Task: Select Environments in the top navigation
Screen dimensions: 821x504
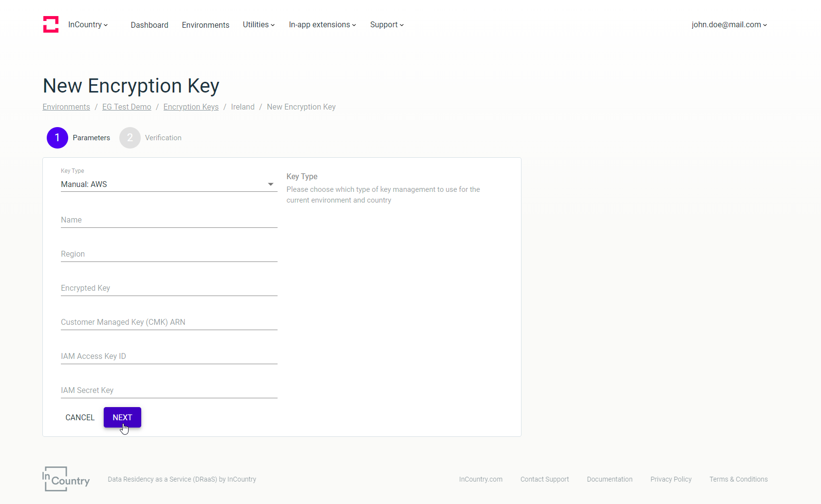Action: (x=205, y=25)
